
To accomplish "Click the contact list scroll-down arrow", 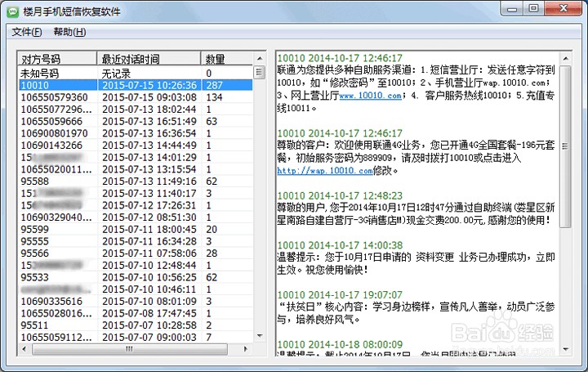I will pos(260,335).
